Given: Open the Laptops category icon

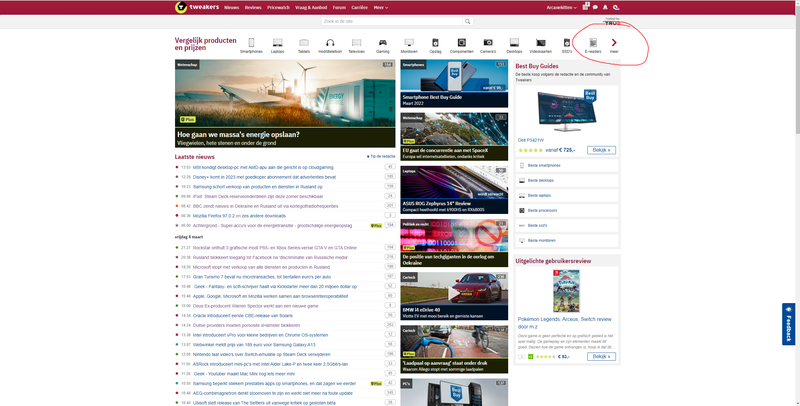Looking at the screenshot, I should tap(278, 43).
